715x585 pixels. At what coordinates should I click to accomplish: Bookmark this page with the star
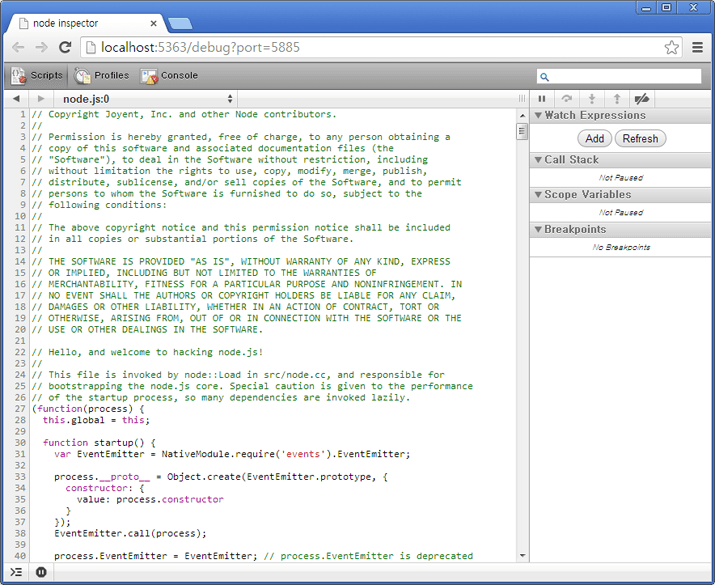[671, 47]
